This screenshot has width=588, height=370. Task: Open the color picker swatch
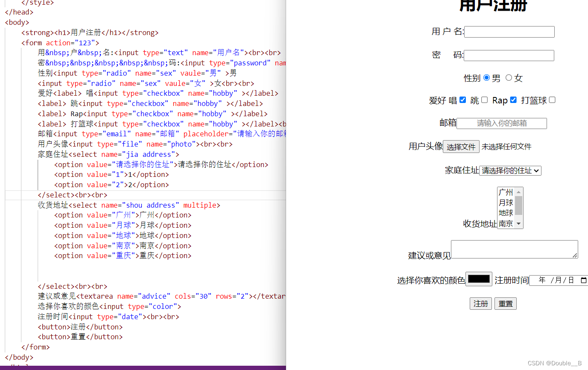478,279
